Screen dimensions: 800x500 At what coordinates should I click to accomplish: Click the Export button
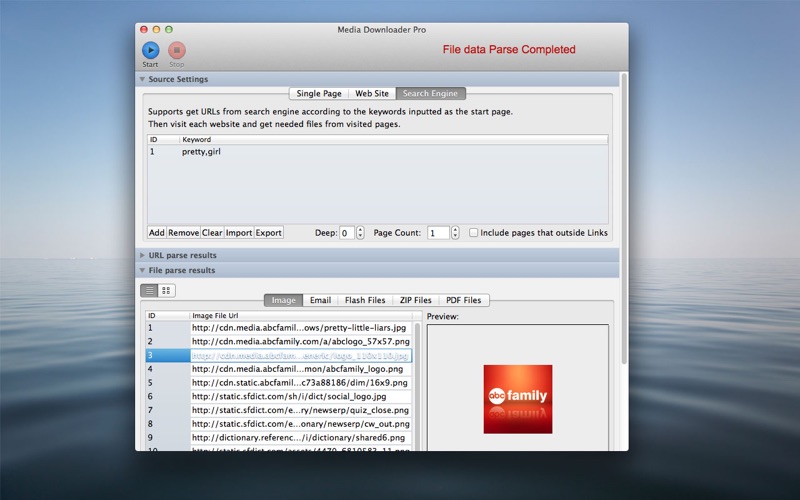click(268, 233)
